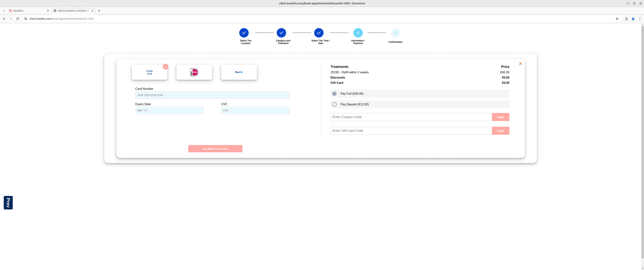
Task: Choose PayPal as payment method
Action: [x=239, y=72]
